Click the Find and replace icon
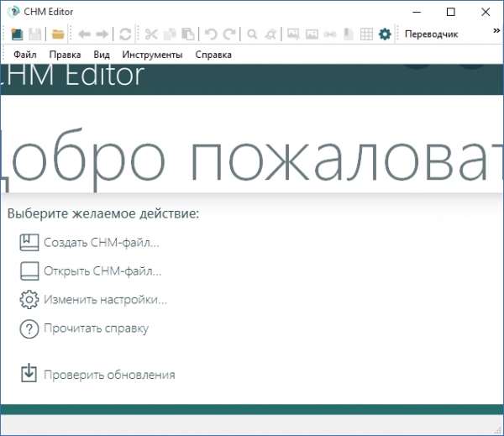The image size is (504, 436). (270, 34)
